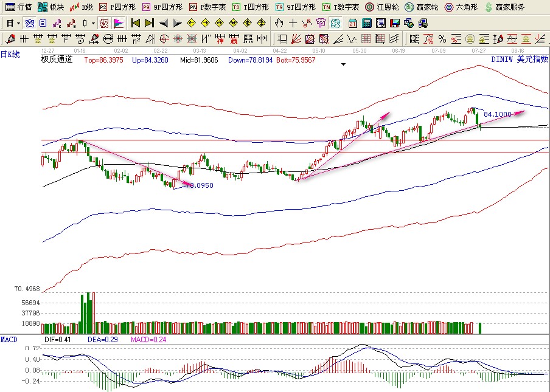Select the percent line drawing tool
Screen dimensions: 550x392
pyautogui.click(x=442, y=39)
